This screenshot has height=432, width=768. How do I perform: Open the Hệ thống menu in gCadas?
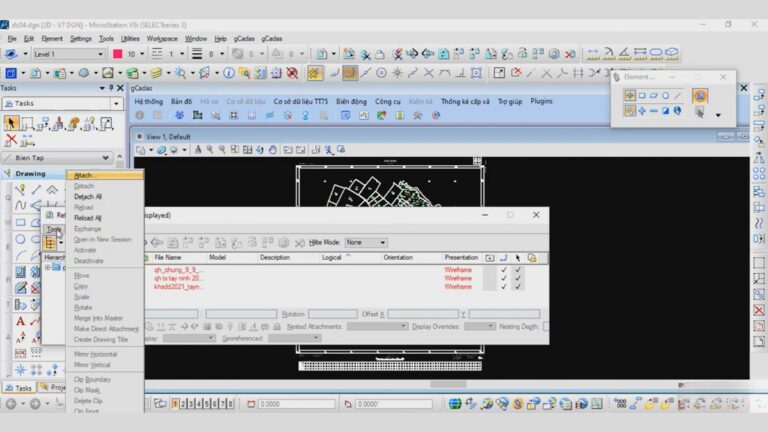[x=148, y=101]
